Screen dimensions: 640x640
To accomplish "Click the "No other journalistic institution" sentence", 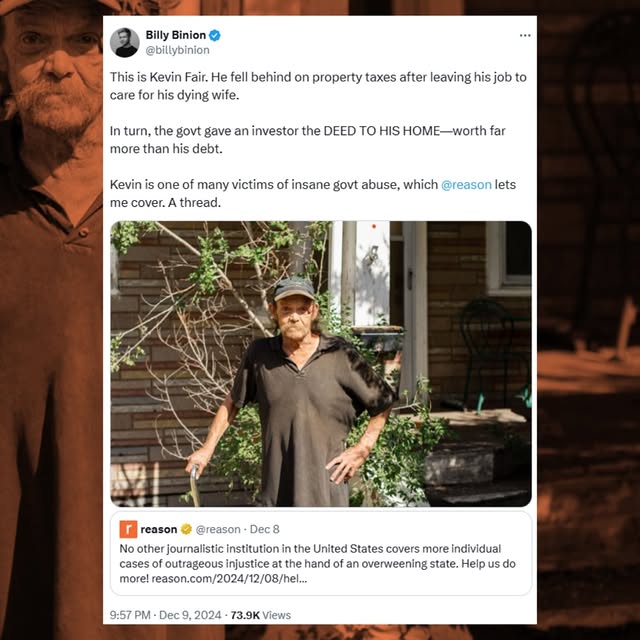I will click(x=300, y=548).
